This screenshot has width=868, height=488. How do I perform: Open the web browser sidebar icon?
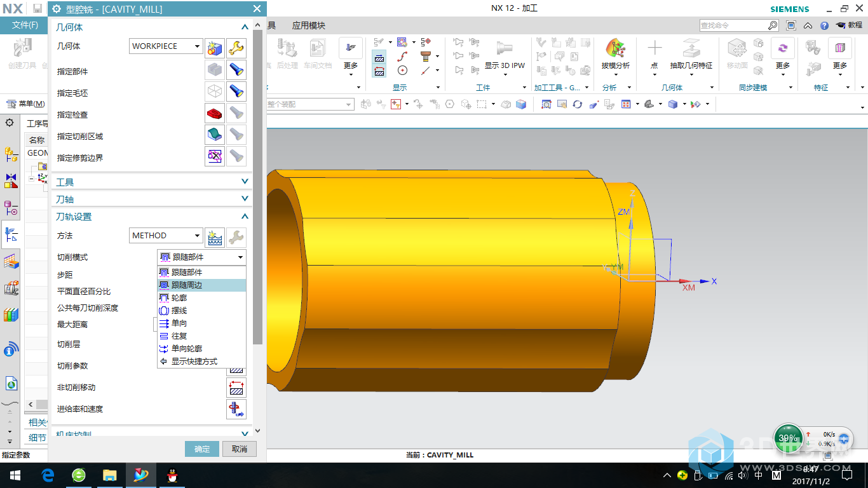coord(11,383)
